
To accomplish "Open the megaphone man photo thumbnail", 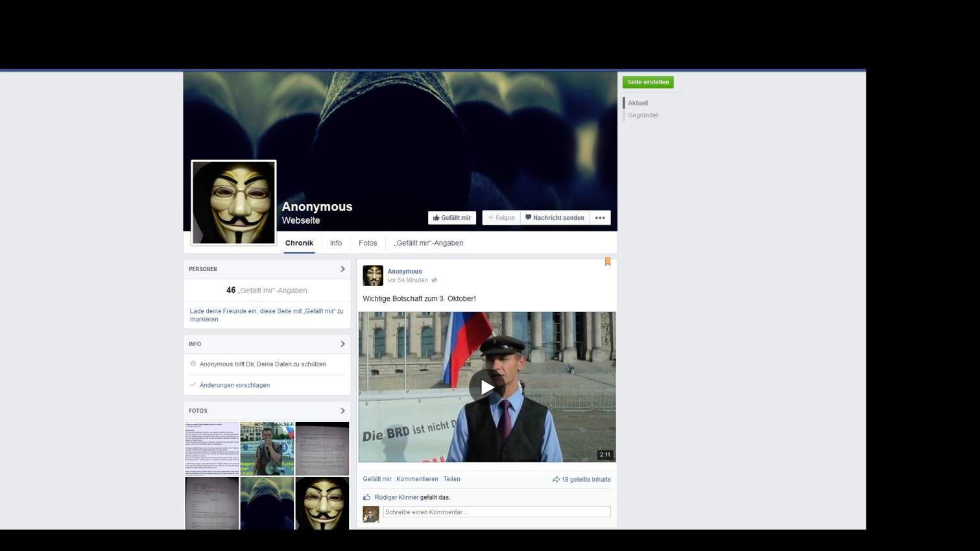I will pos(267,449).
